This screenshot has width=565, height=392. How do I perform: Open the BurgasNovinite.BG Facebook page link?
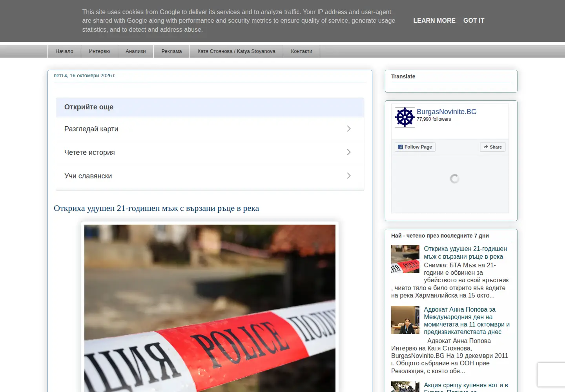[x=447, y=112]
